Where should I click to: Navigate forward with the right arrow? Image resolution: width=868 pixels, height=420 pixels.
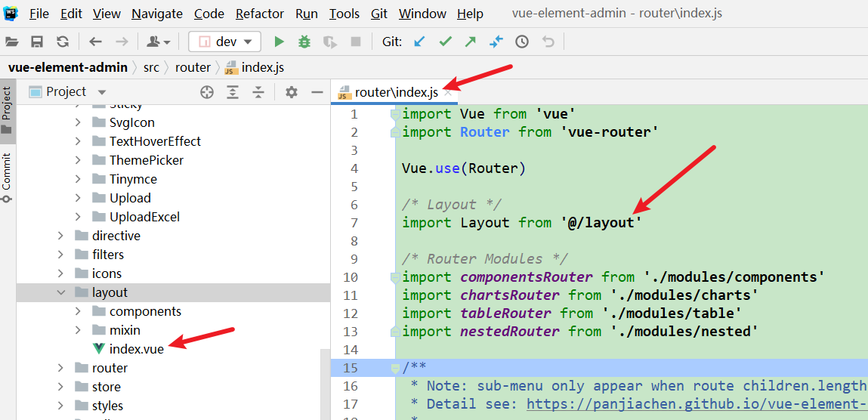(122, 42)
